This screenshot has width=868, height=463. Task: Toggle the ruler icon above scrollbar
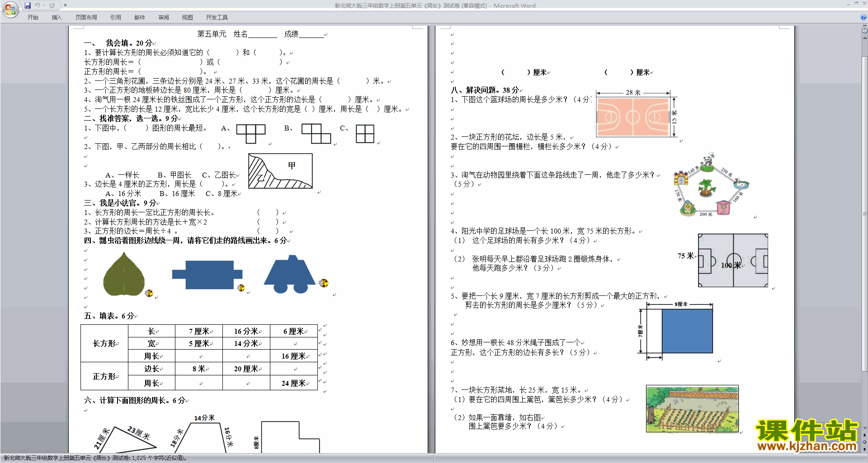[x=865, y=31]
